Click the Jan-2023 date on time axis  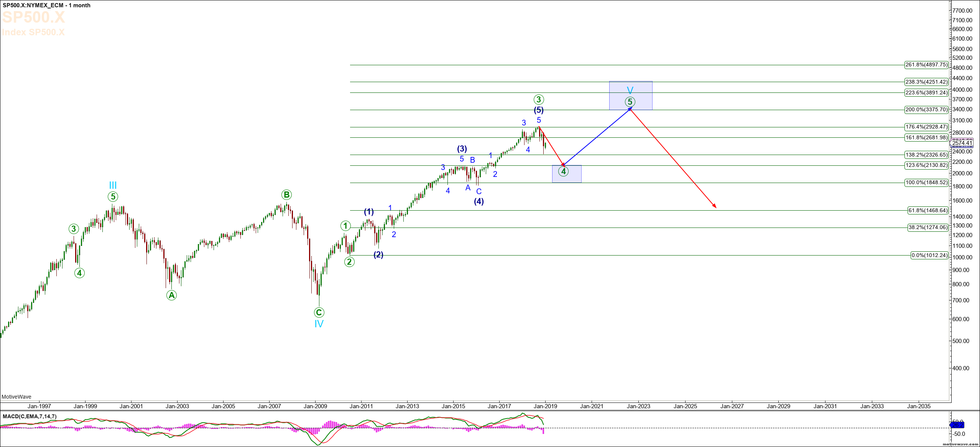[x=639, y=406]
